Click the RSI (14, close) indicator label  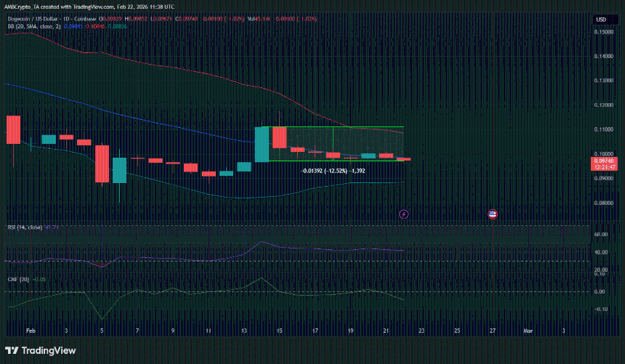click(25, 227)
